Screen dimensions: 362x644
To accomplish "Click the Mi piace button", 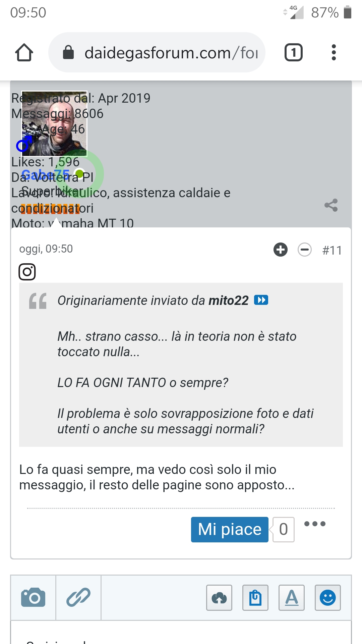I will point(230,530).
